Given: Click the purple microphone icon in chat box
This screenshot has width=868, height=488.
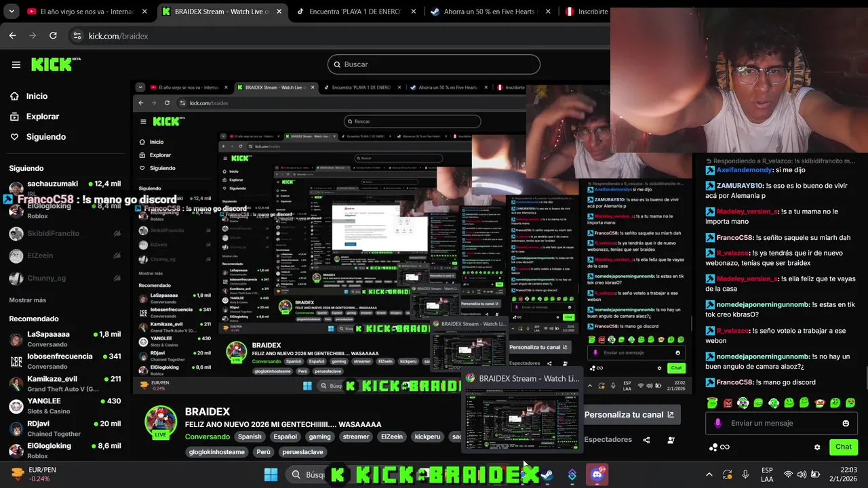Looking at the screenshot, I should pyautogui.click(x=717, y=424).
